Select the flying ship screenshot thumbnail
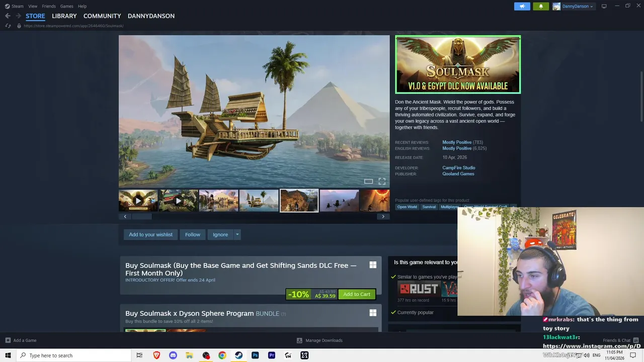This screenshot has width=644, height=362. point(259,201)
